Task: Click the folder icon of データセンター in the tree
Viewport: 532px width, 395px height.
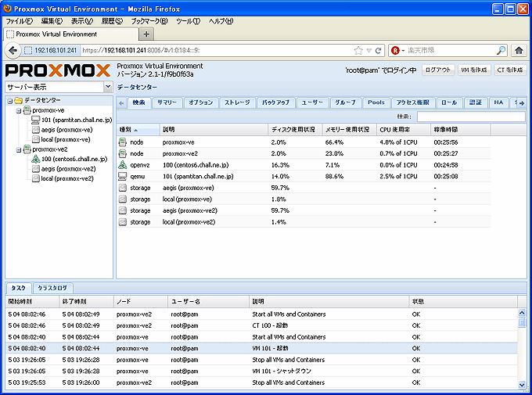Action: (x=18, y=100)
